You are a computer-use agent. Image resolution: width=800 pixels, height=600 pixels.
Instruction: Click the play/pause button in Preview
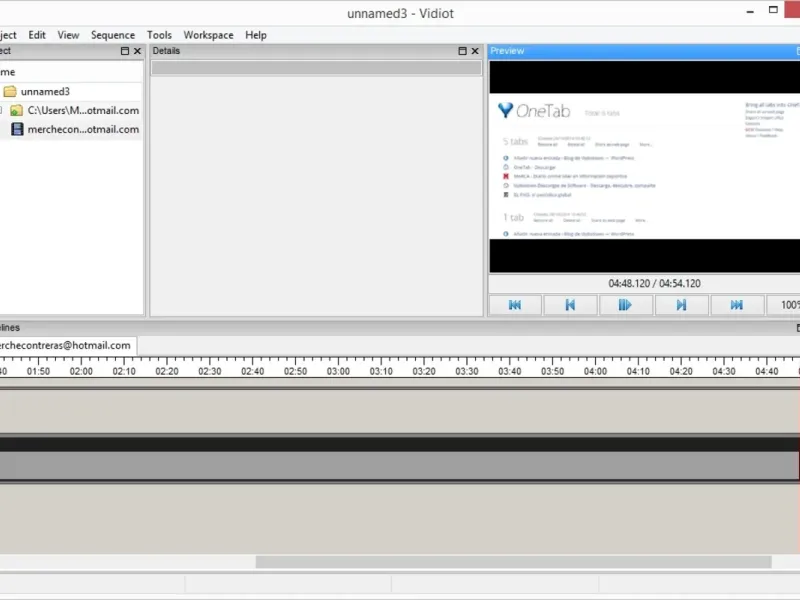pos(625,305)
